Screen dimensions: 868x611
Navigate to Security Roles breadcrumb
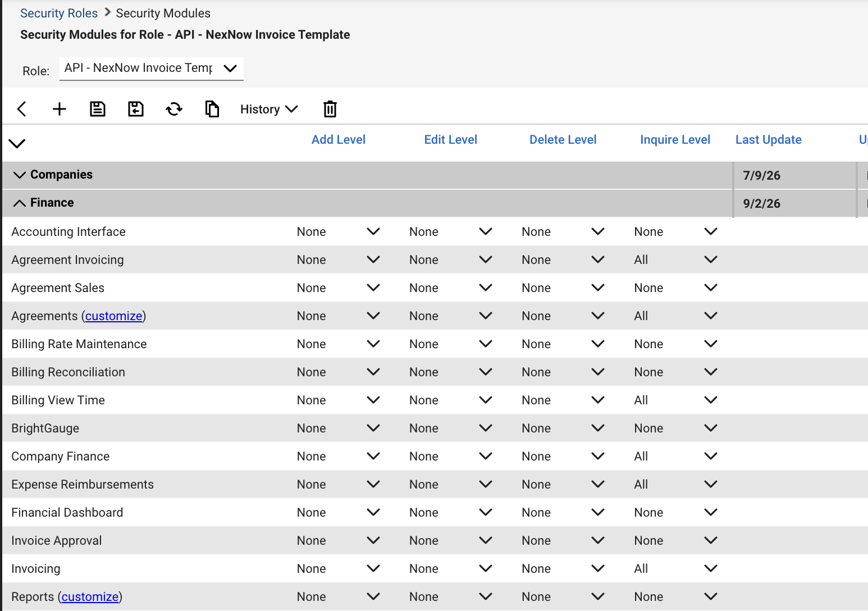(x=59, y=13)
